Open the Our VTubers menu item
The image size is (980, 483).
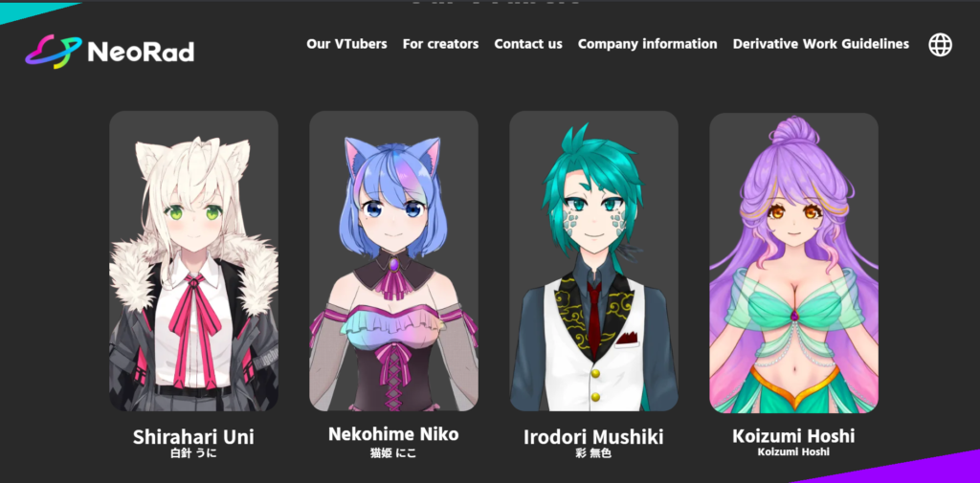(x=346, y=44)
